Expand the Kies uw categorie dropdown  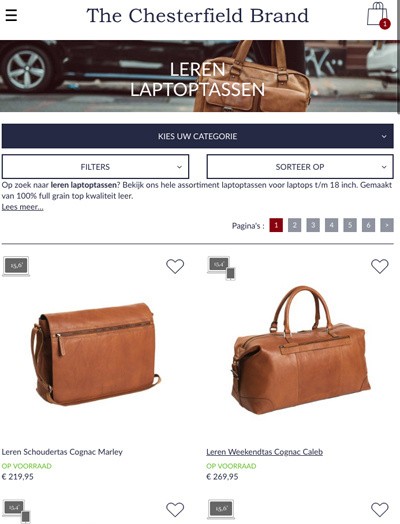point(197,136)
